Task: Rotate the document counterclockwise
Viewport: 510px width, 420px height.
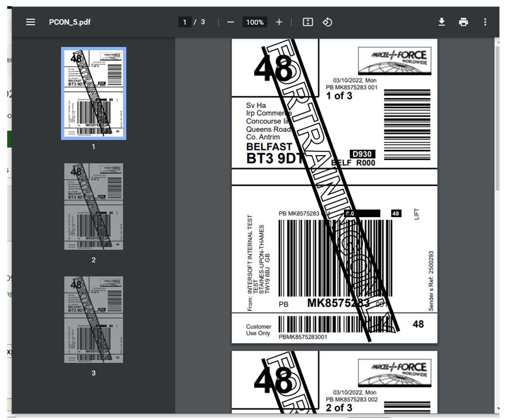Action: (x=327, y=22)
